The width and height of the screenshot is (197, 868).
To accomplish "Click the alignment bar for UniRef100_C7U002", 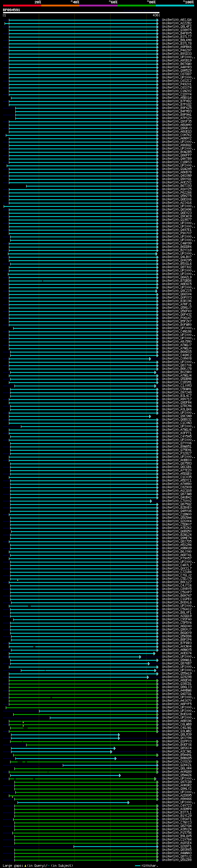I will (x=81, y=501).
